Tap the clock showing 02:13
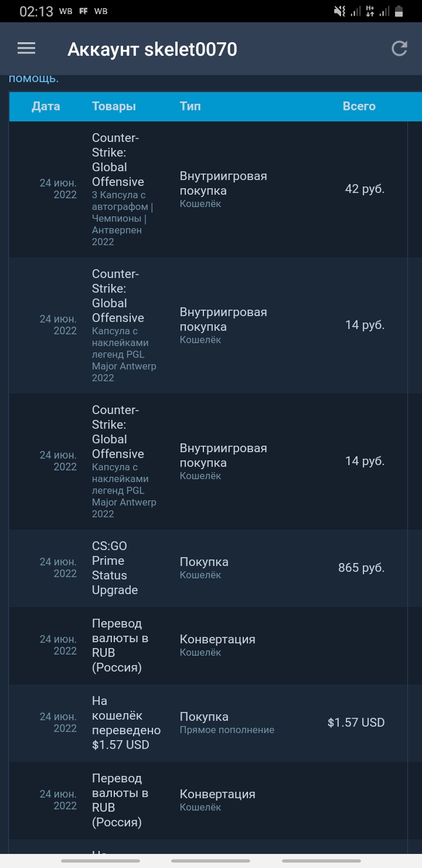The height and width of the screenshot is (868, 422). (x=36, y=11)
